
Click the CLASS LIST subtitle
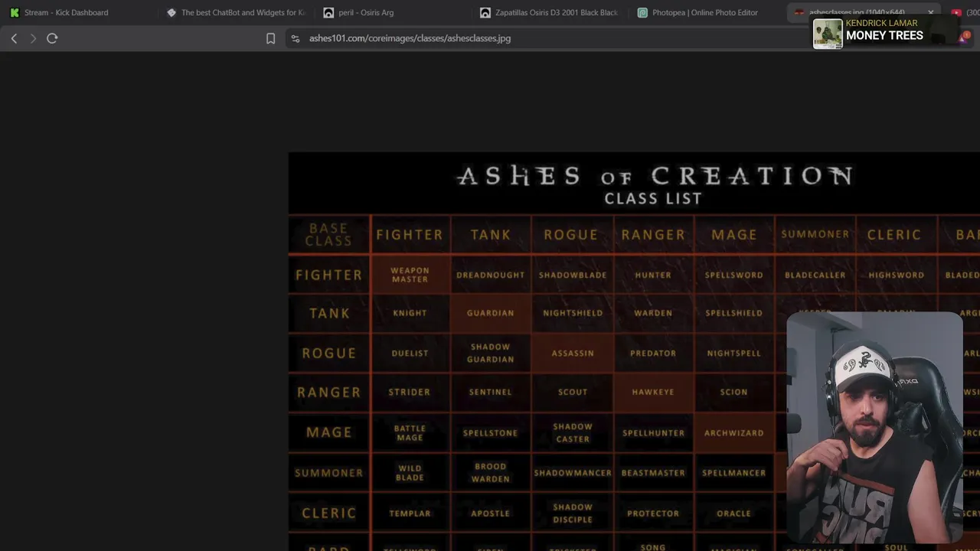[x=653, y=199]
